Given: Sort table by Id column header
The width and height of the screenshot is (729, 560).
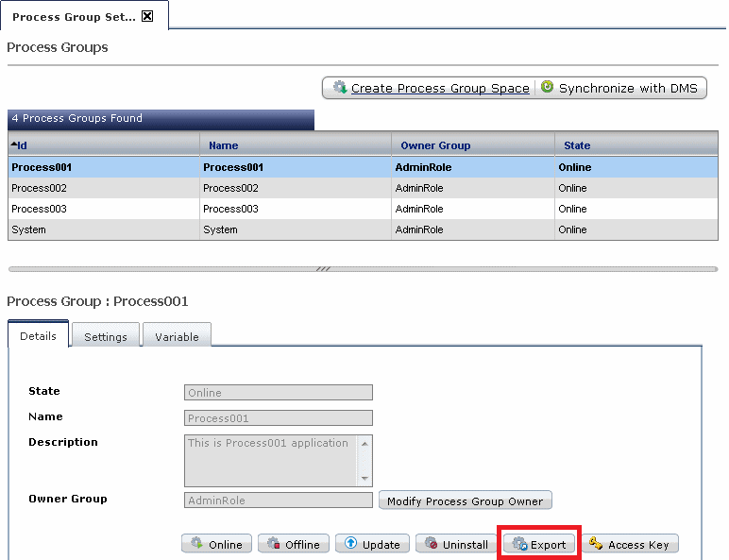Looking at the screenshot, I should [21, 145].
